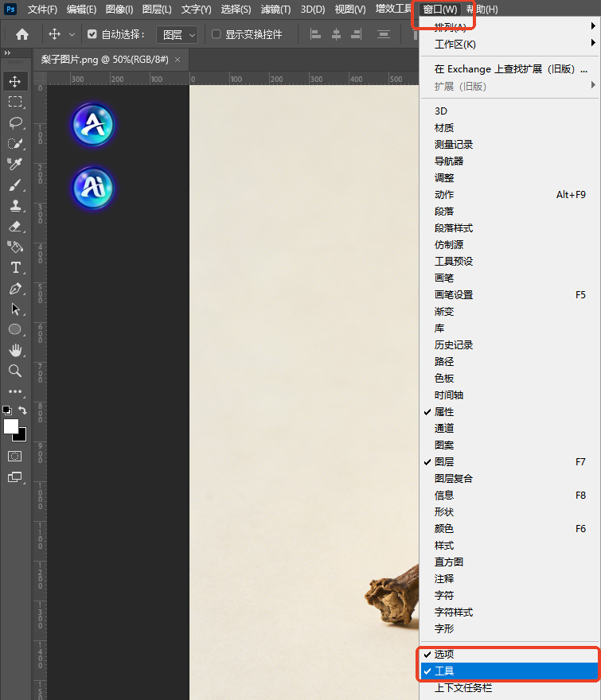
Task: Select the Eyedropper tool
Action: (x=15, y=165)
